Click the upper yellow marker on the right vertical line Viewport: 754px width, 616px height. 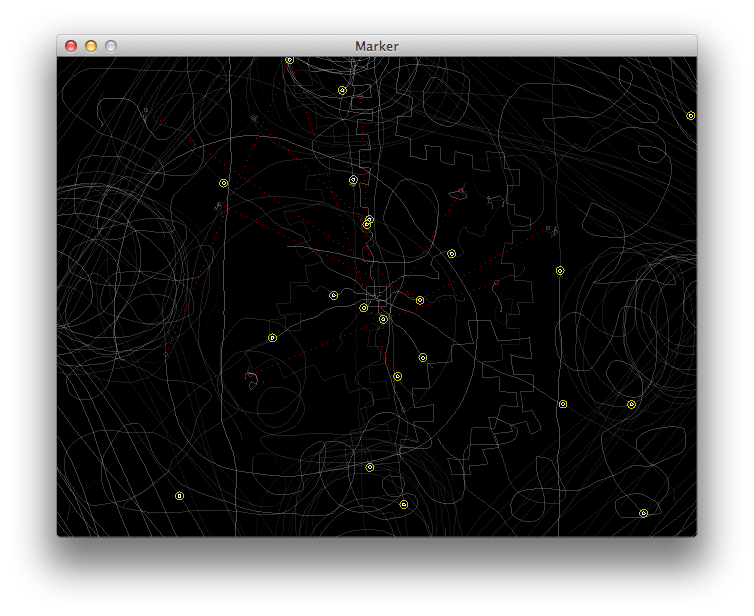coord(560,270)
